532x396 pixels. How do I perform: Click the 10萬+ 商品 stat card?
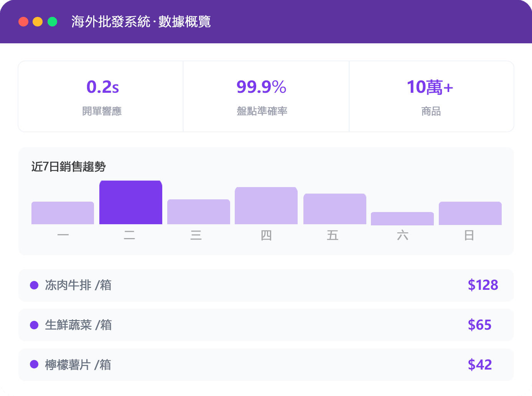click(x=432, y=96)
